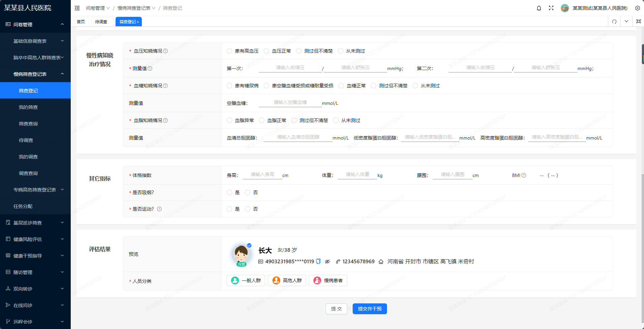This screenshot has height=329, width=644.
Task: Click the help icon beside 血糖知晓情况
Action: click(165, 86)
